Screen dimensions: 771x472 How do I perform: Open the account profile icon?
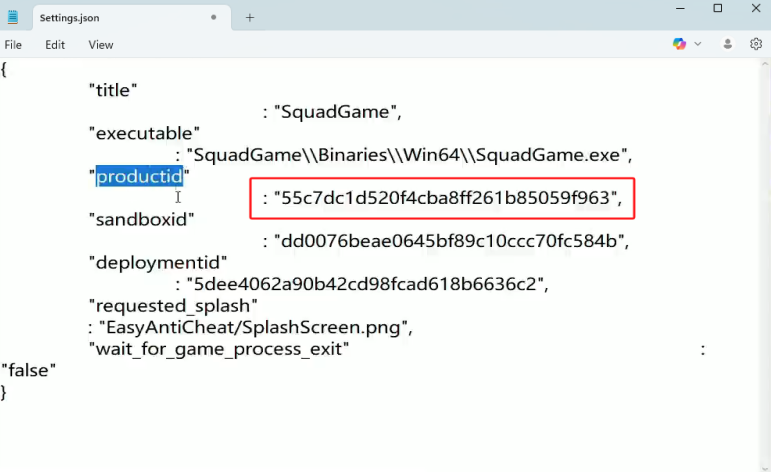point(728,44)
